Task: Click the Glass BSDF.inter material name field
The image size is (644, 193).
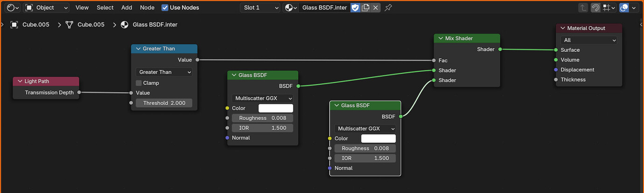Action: (324, 7)
